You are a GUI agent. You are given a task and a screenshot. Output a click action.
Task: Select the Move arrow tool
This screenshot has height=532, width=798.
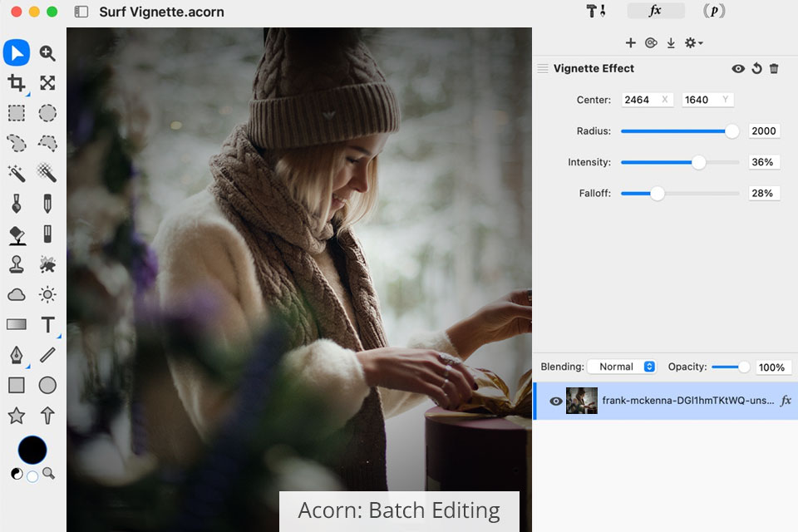[17, 52]
